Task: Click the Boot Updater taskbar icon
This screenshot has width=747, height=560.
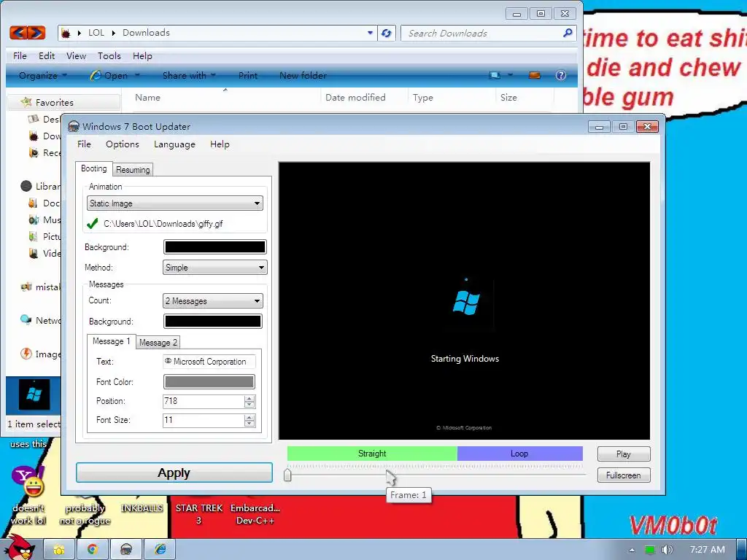Action: 126,550
